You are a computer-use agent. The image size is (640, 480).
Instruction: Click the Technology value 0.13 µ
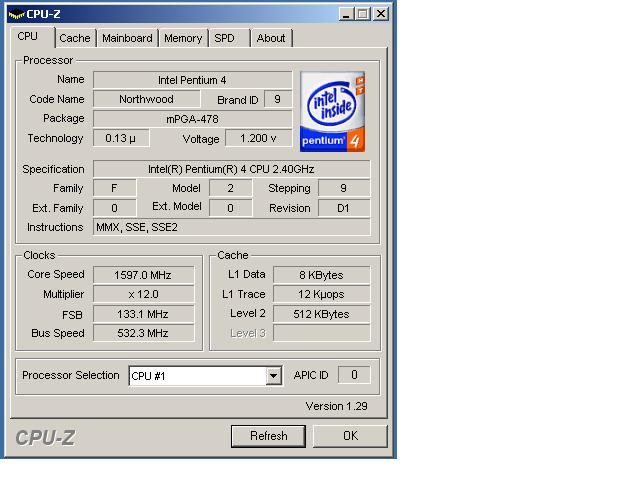tap(121, 138)
